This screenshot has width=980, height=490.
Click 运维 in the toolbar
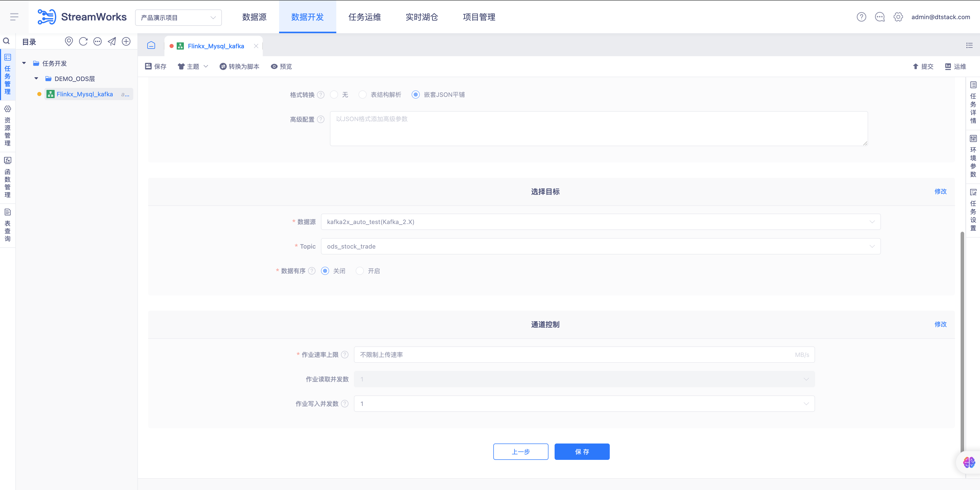(955, 66)
